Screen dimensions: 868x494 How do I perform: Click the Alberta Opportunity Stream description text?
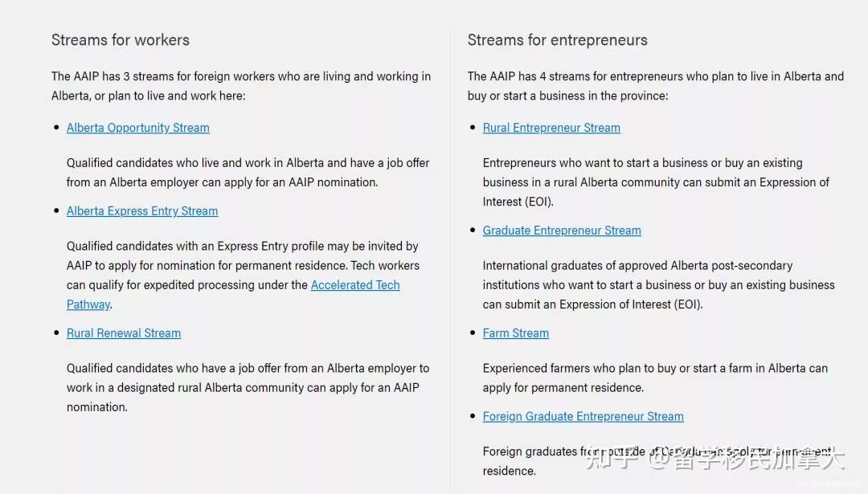point(248,173)
